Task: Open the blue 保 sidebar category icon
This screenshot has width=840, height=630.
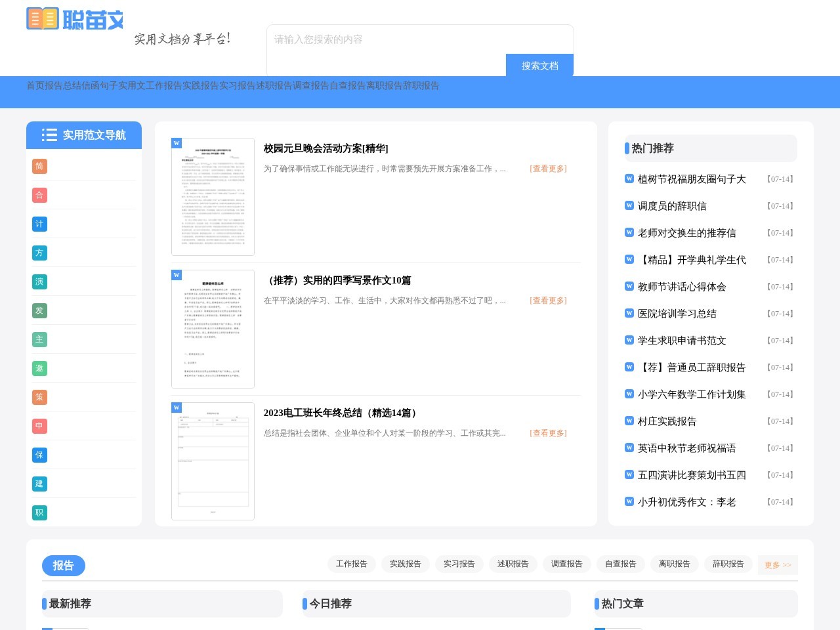Action: [39, 455]
